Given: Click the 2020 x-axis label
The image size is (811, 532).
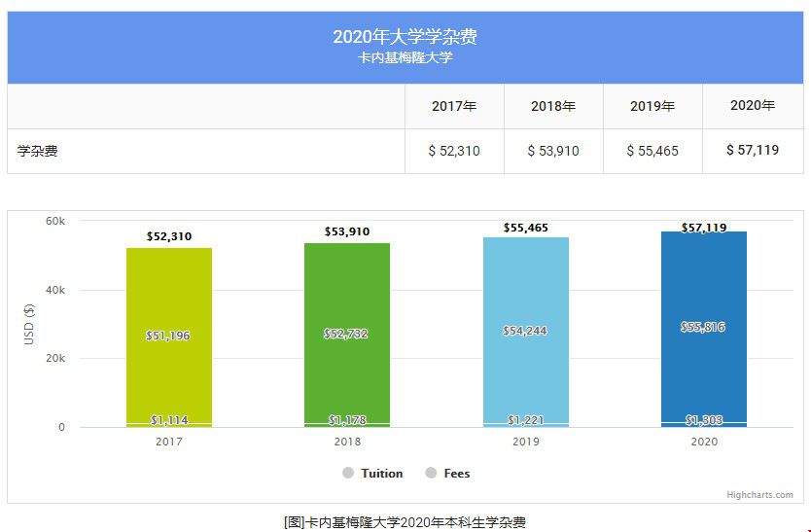Looking at the screenshot, I should (x=704, y=442).
